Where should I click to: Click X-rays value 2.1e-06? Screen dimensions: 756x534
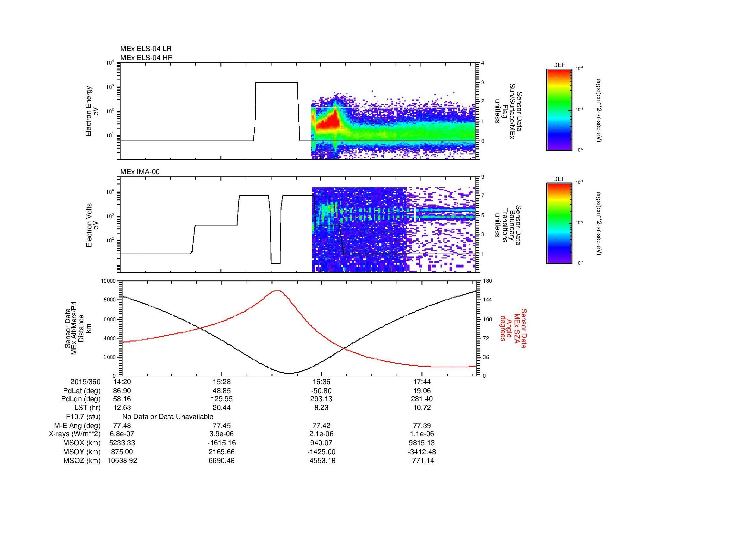pos(322,434)
